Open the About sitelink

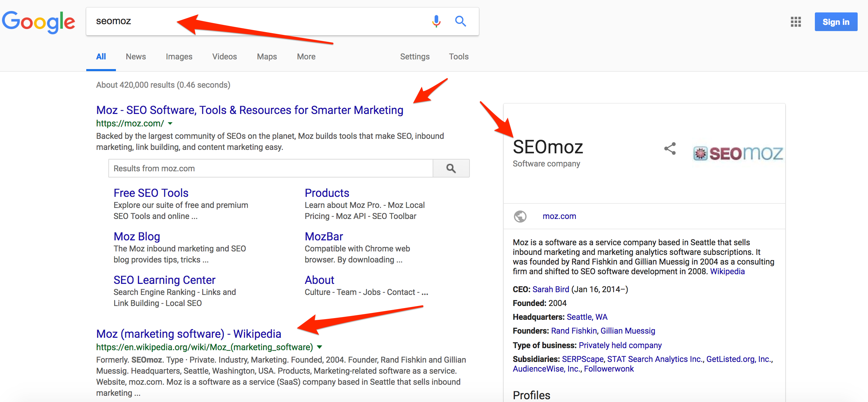[x=319, y=280]
